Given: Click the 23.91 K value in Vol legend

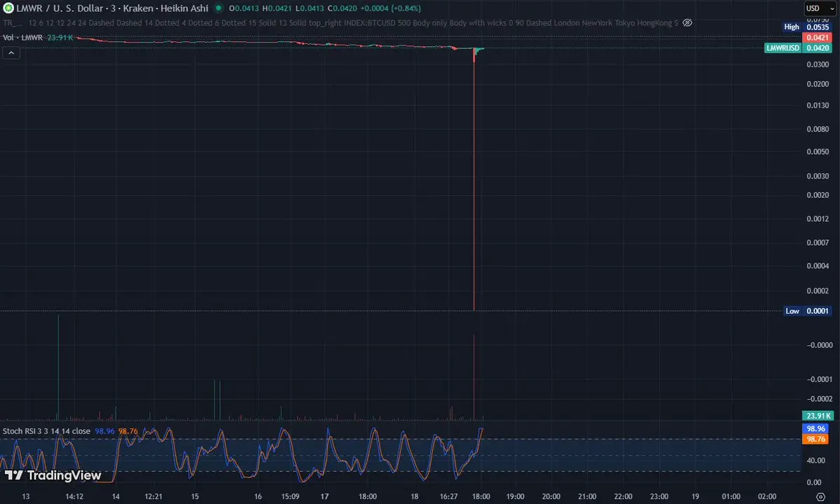Looking at the screenshot, I should click(60, 38).
